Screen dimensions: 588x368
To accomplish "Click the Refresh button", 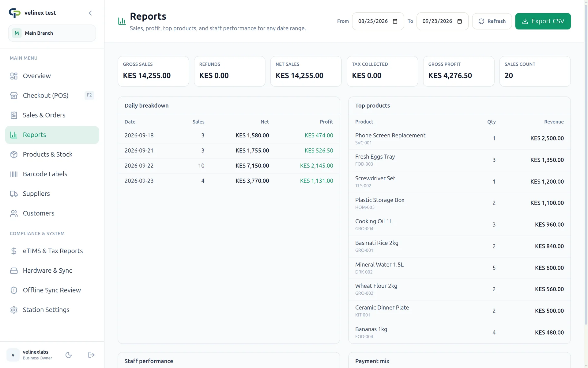I will coord(492,21).
